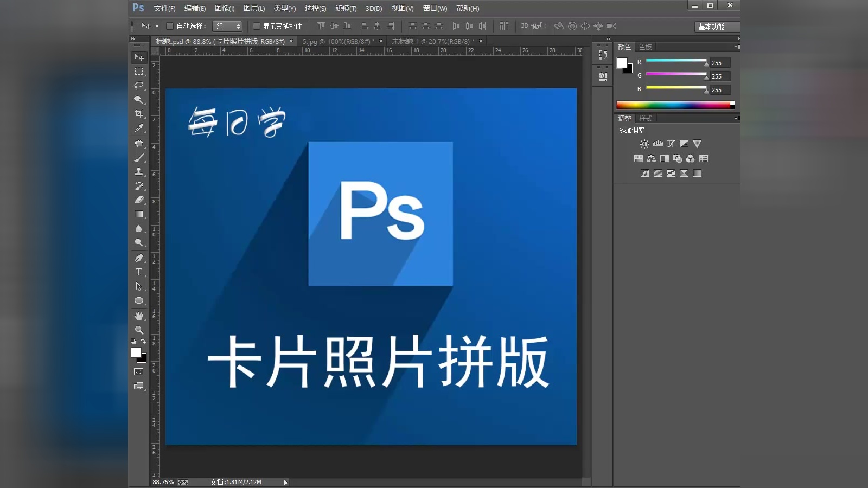The image size is (868, 488).
Task: Select the Crop tool
Action: pos(139,114)
